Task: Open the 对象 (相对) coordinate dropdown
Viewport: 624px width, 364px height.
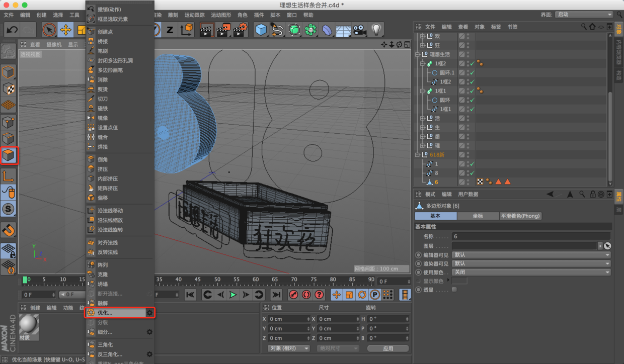Action: [288, 348]
